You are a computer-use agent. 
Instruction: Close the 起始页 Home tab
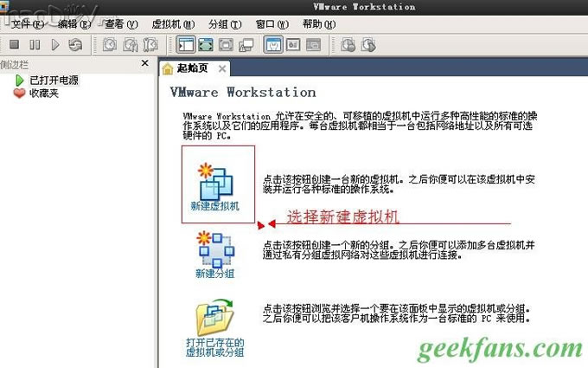coord(222,68)
